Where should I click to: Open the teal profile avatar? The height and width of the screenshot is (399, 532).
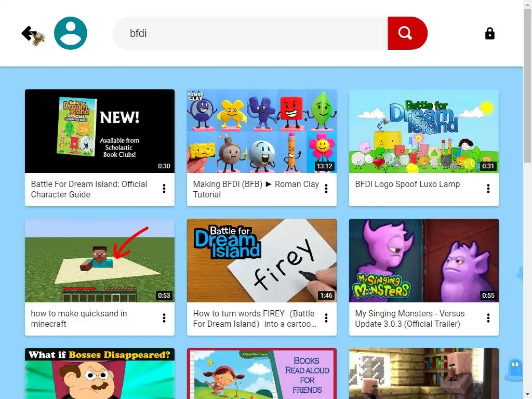[71, 33]
